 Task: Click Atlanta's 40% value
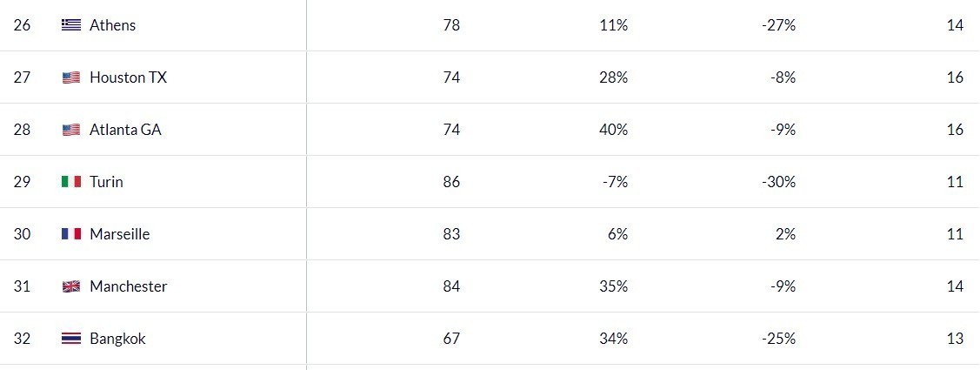pyautogui.click(x=612, y=130)
